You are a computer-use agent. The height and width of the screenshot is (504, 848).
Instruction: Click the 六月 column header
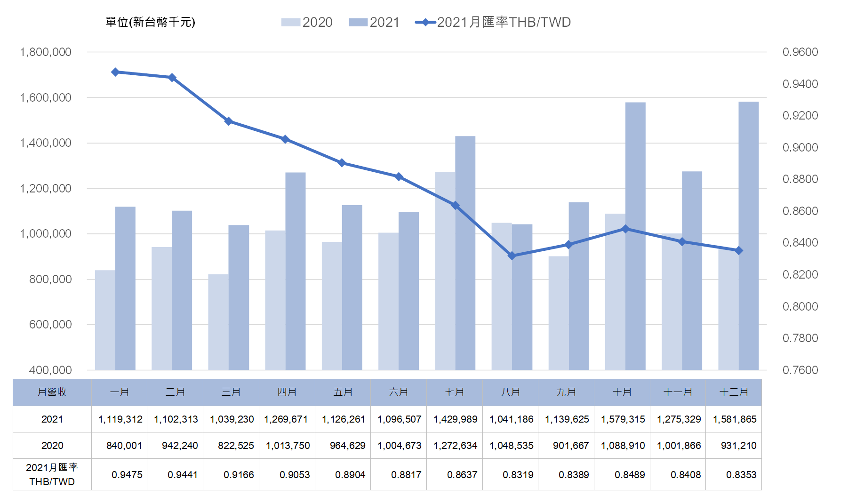point(399,392)
